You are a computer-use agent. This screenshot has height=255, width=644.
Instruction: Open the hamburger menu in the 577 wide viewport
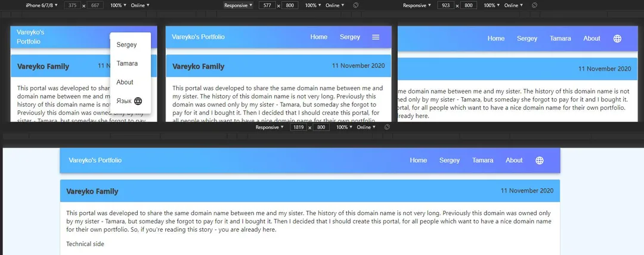[376, 37]
